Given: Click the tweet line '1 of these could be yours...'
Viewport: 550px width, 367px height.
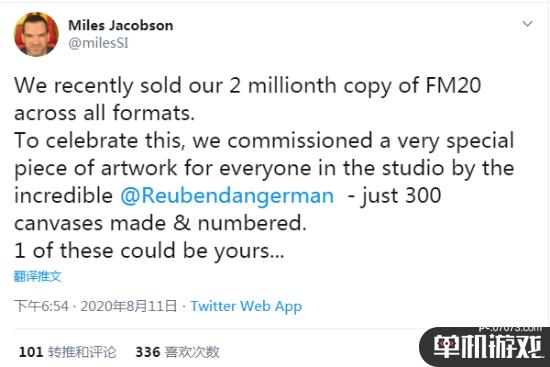Looking at the screenshot, I should [149, 251].
